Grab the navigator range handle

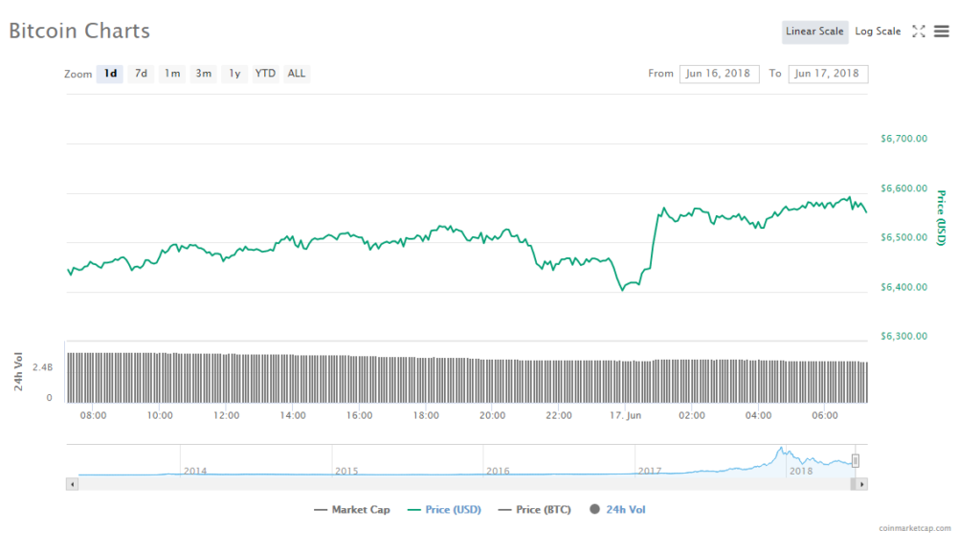[x=856, y=461]
